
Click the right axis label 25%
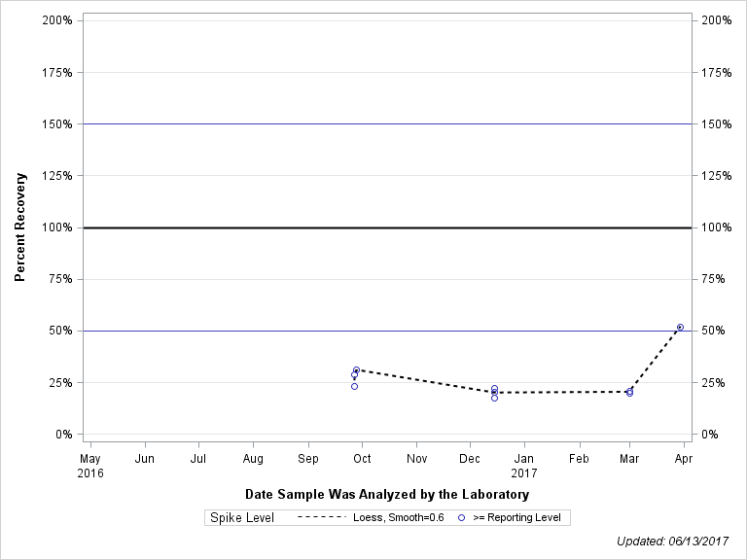click(x=713, y=383)
